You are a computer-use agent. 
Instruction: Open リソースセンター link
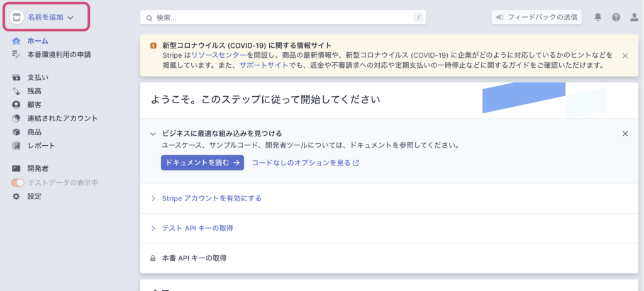(219, 55)
